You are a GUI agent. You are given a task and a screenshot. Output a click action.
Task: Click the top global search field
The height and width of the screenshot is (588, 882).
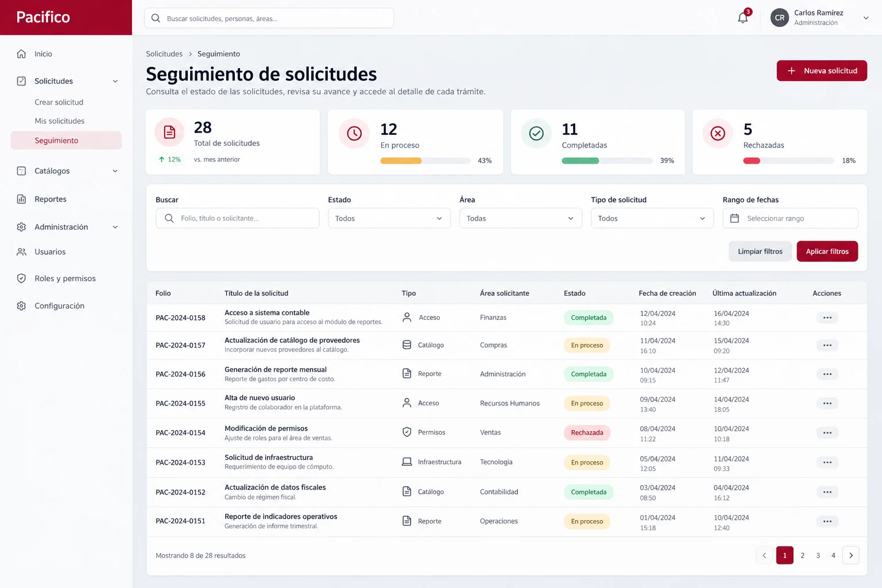(x=269, y=18)
